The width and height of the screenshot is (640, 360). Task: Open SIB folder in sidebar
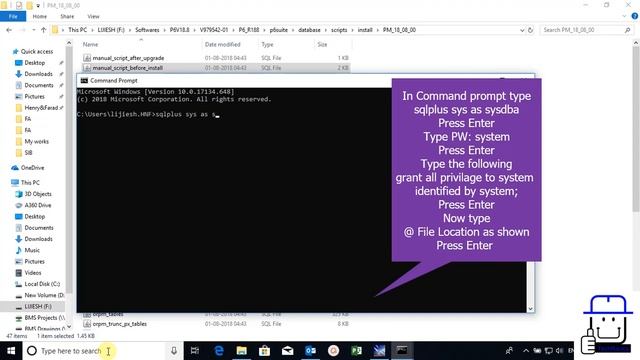click(28, 153)
